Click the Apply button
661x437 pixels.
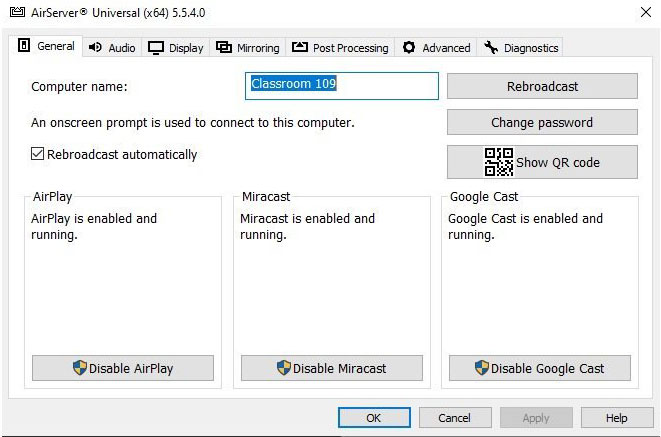tap(536, 418)
